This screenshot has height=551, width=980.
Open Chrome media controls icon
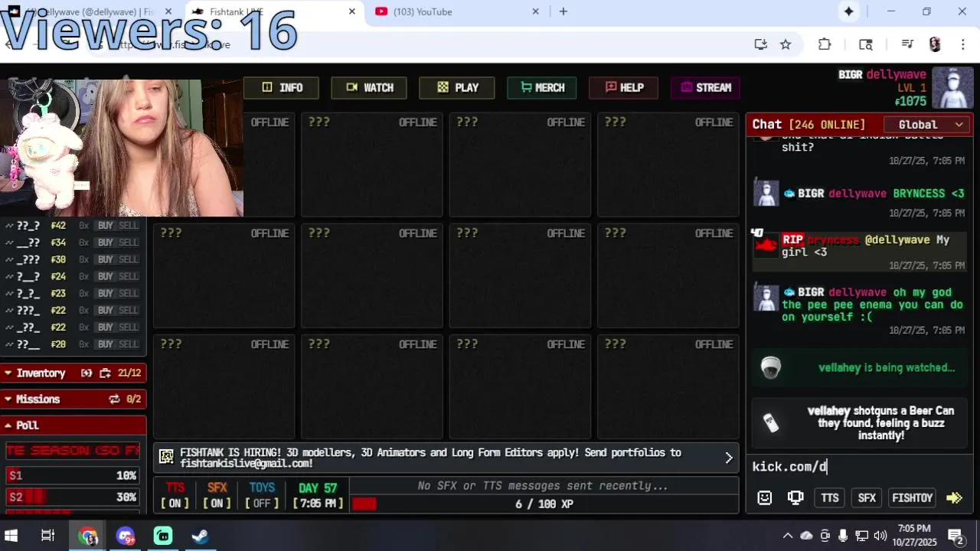(x=907, y=44)
